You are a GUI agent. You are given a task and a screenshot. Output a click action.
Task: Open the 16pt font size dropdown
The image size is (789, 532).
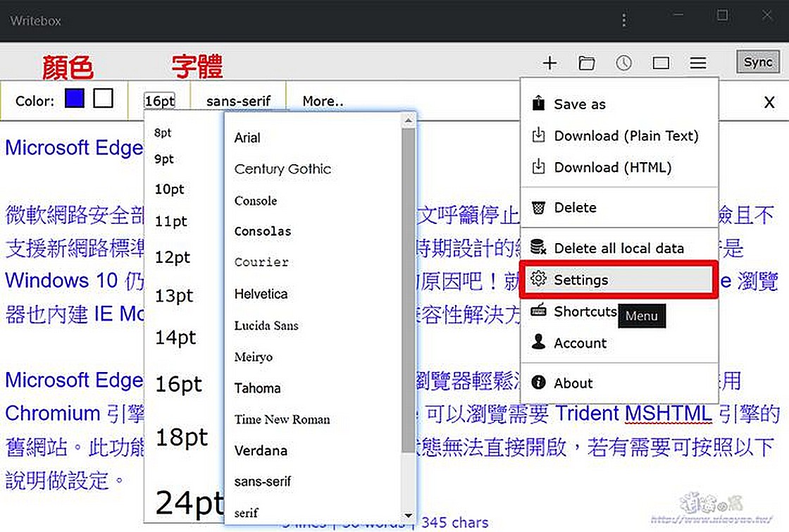159,101
